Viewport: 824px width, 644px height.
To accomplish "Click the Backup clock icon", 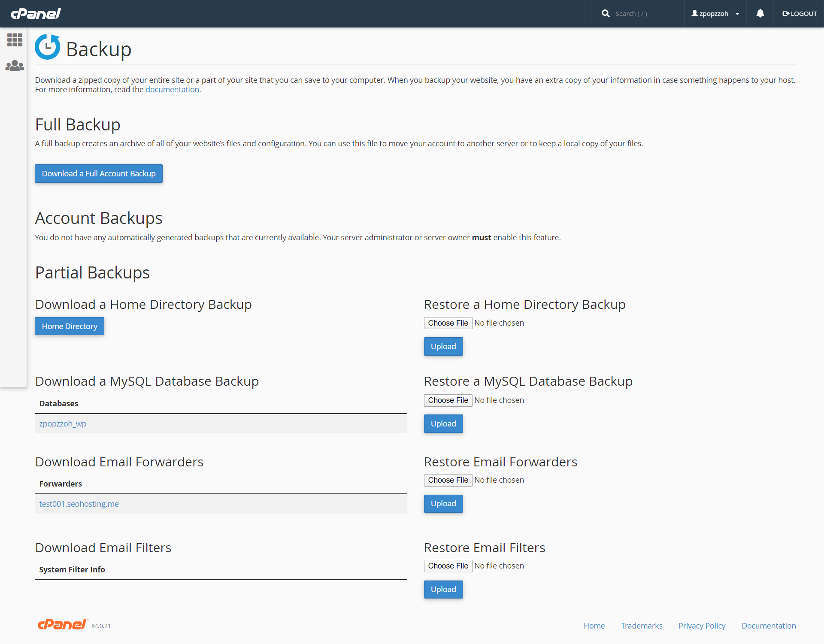I will 47,47.
